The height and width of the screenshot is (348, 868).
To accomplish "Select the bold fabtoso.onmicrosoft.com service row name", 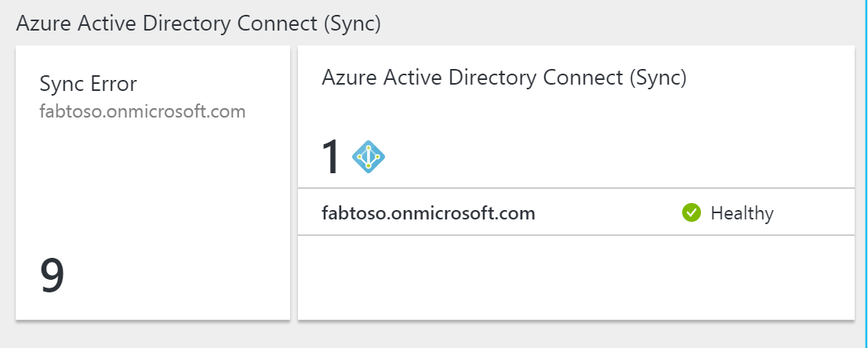I will pos(428,212).
